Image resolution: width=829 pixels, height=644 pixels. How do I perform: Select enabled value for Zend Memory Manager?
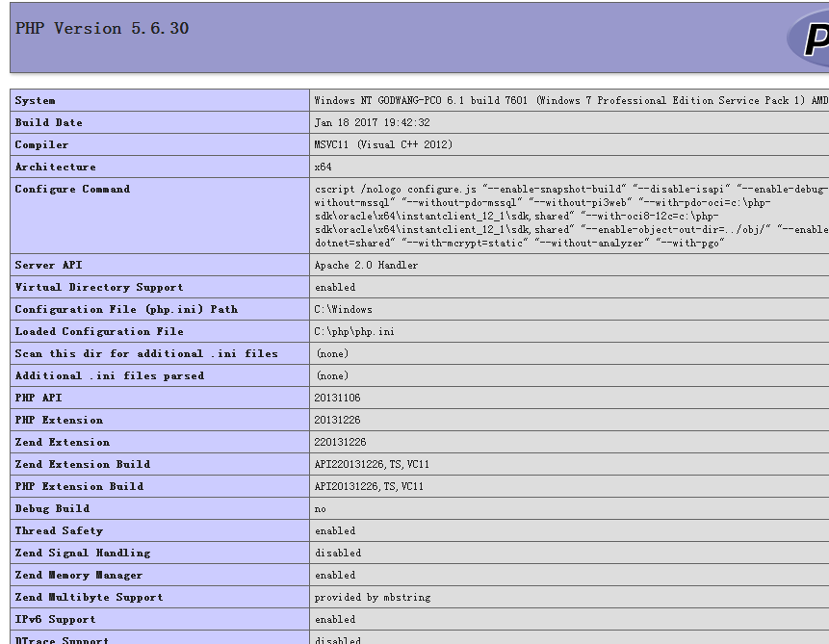pyautogui.click(x=335, y=576)
